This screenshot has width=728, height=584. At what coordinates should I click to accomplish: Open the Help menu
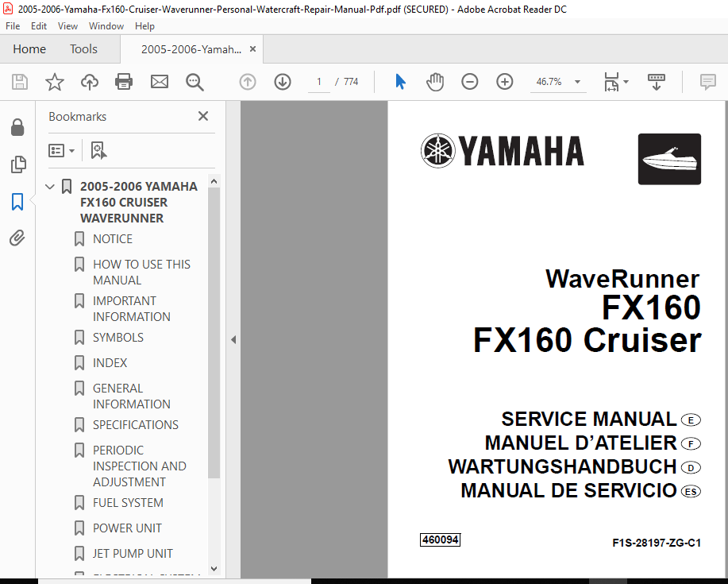(x=144, y=26)
